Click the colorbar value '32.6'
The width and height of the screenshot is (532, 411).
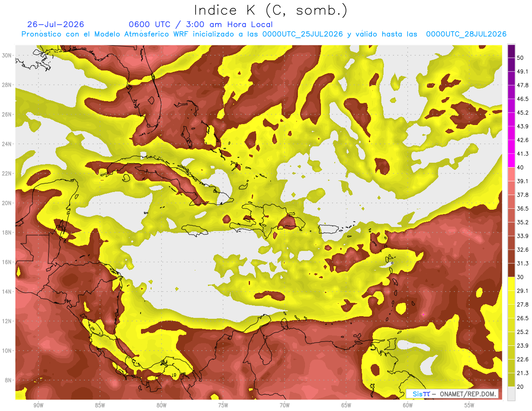pos(523,250)
